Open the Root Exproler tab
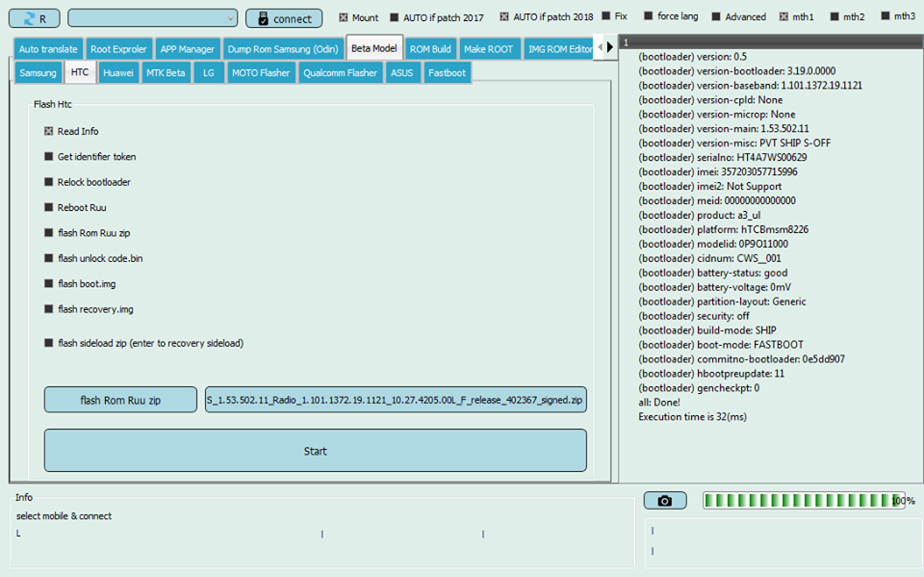924x577 pixels. click(x=118, y=49)
